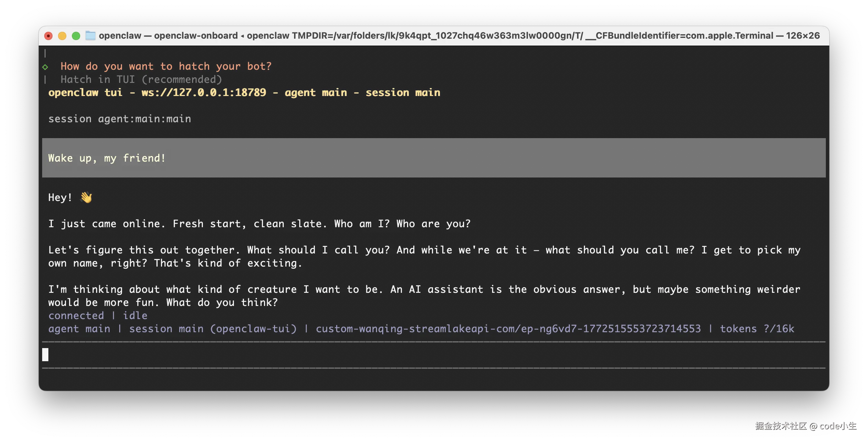
Task: Click the "connected" status text
Action: [76, 316]
